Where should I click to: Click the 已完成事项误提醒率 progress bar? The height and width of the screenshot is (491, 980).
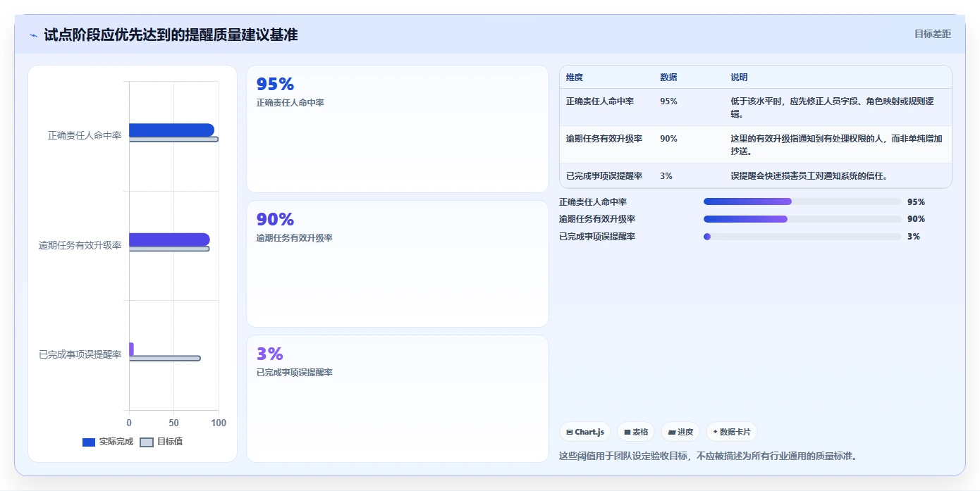[x=802, y=237]
